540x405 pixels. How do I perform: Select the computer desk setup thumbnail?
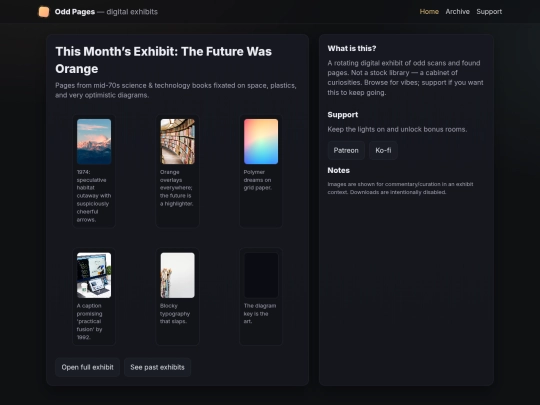(94, 275)
